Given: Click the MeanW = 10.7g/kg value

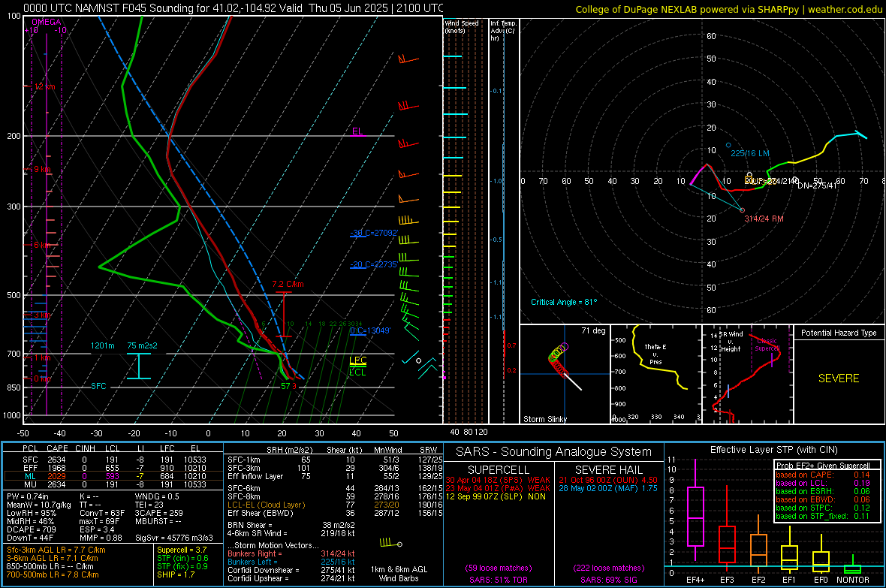Looking at the screenshot, I should (39, 505).
